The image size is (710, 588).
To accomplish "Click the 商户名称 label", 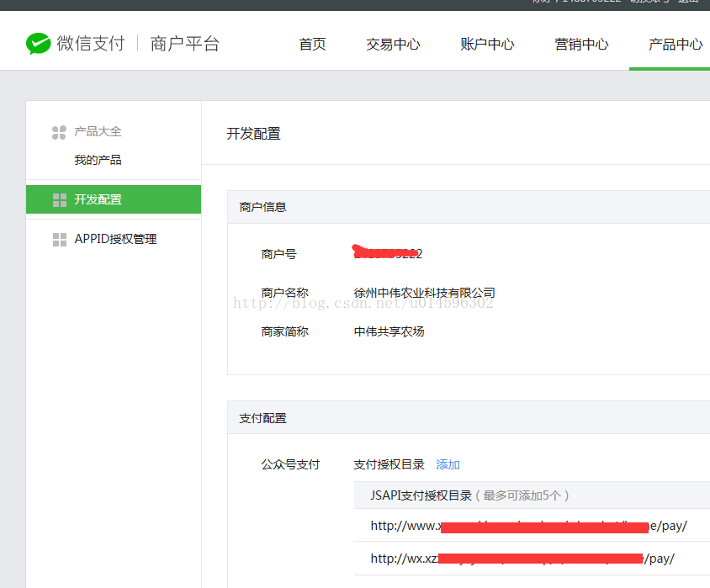I will (x=284, y=293).
